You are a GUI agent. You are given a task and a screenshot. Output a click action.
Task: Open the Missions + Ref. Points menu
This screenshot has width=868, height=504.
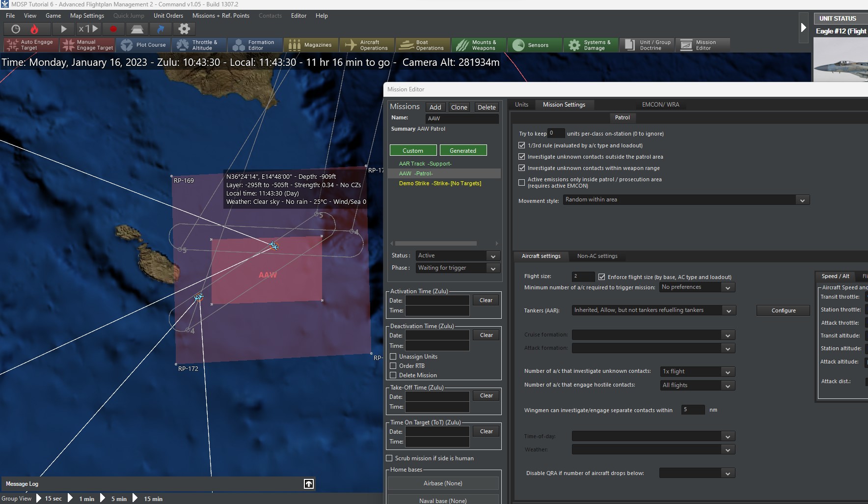point(220,16)
